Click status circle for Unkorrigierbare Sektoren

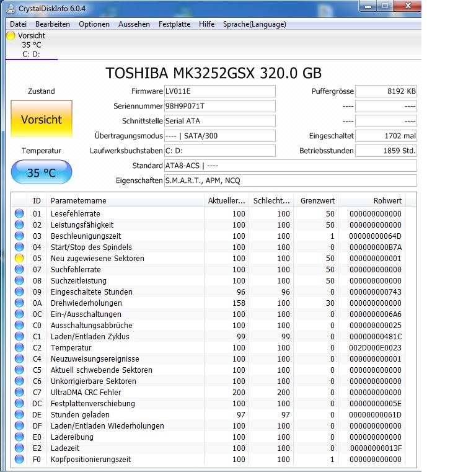tap(19, 381)
